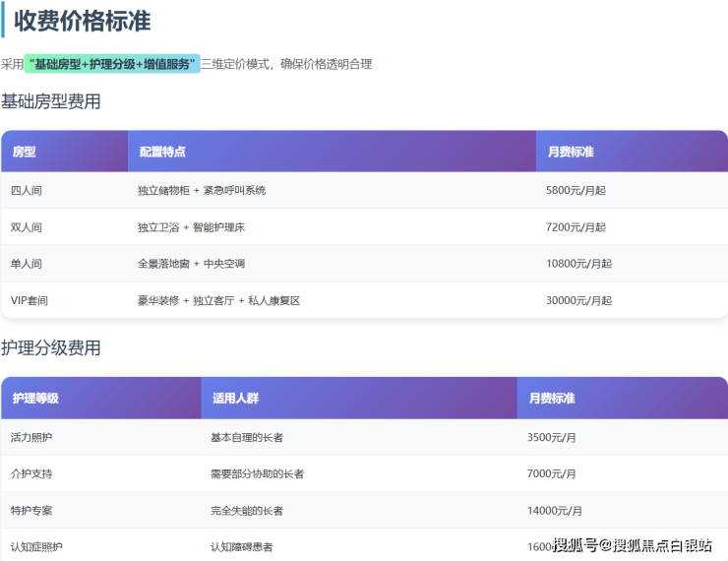728x561 pixels.
Task: Click 月费标准 header in the room type table
Action: (571, 152)
